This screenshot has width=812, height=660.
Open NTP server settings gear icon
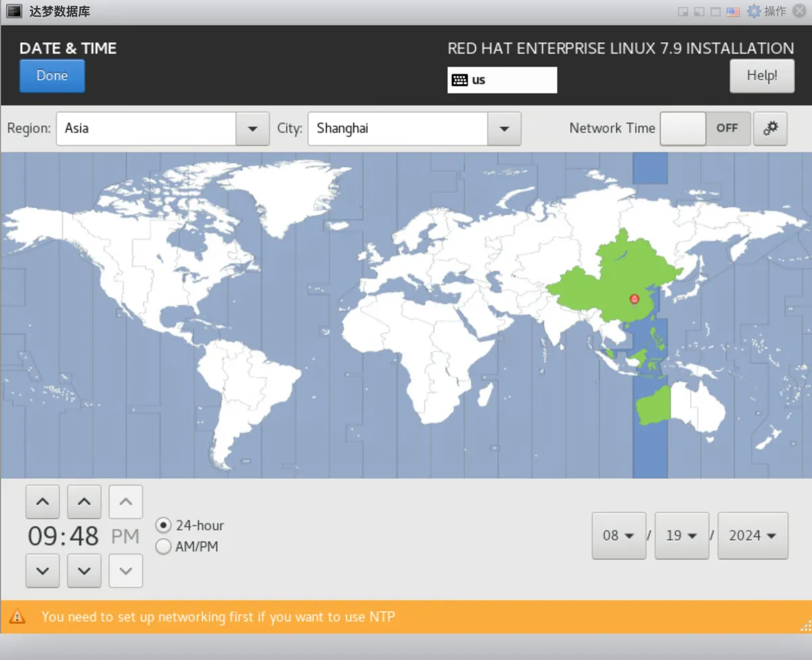[x=770, y=128]
